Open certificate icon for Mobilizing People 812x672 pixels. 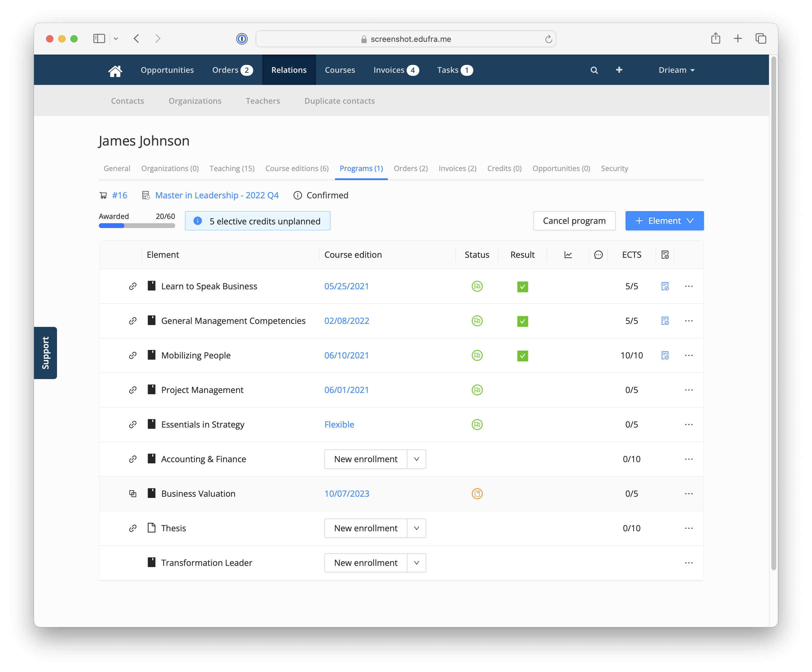(665, 355)
